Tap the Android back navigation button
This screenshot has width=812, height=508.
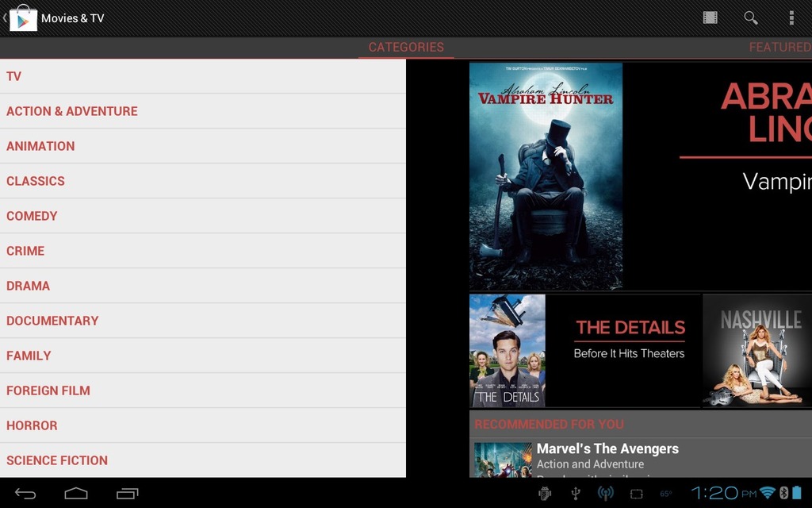25,494
